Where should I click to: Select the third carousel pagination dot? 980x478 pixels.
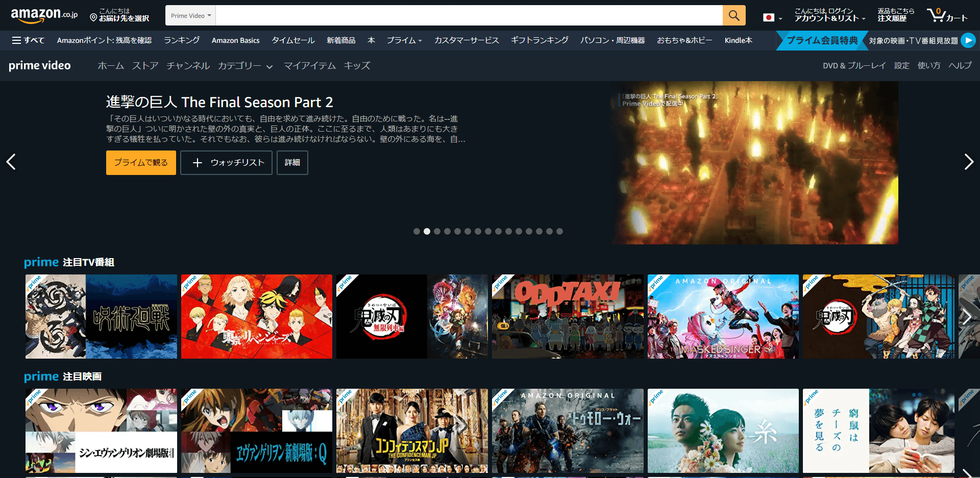(437, 231)
